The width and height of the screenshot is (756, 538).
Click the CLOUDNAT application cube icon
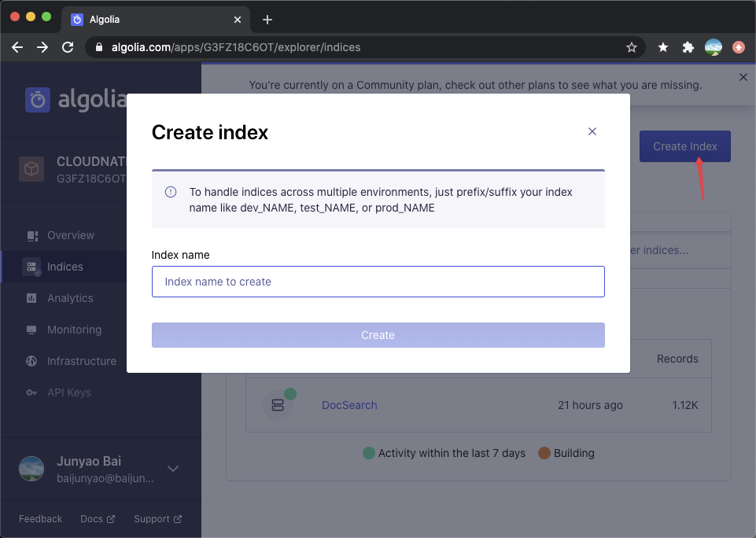point(31,168)
